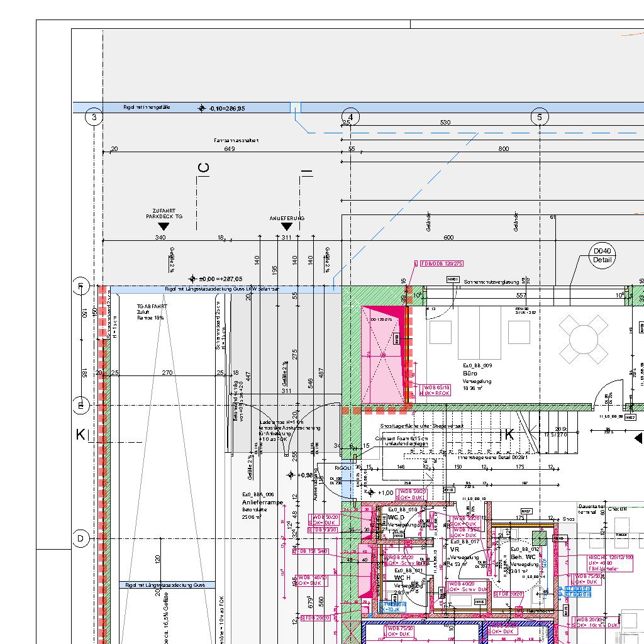
Task: Select the 800 dimension value
Action: click(x=504, y=148)
